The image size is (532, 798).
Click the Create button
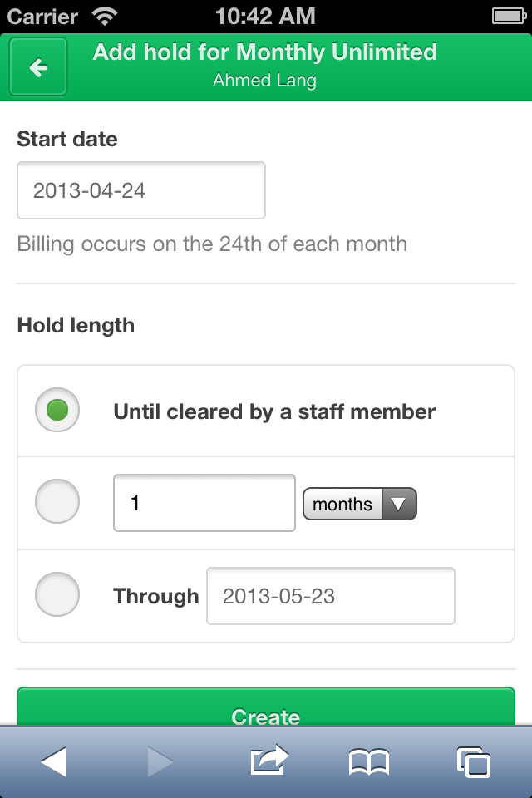(x=266, y=707)
